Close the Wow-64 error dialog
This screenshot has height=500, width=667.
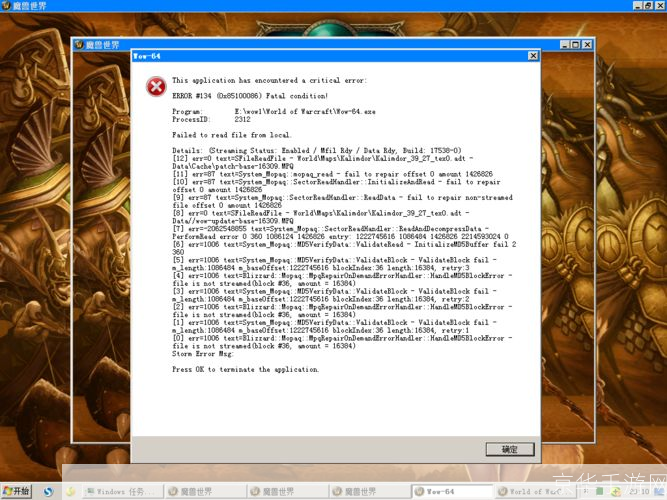(533, 56)
